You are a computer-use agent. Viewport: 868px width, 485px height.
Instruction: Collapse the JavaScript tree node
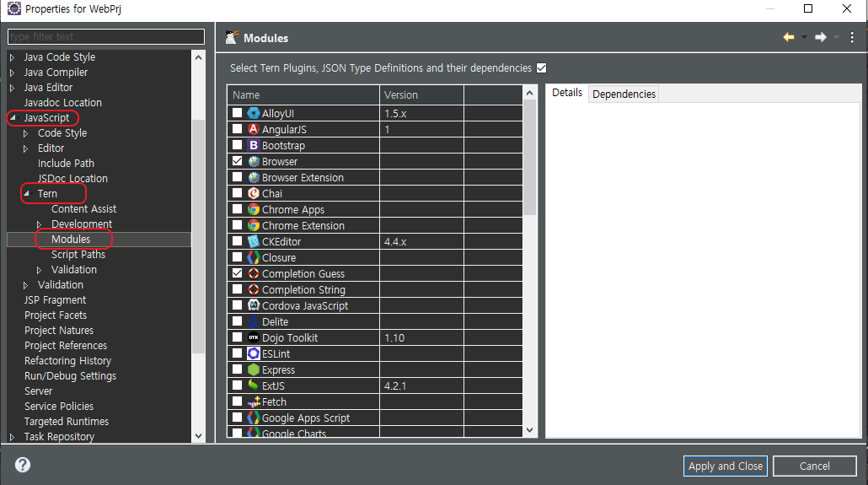coord(13,117)
